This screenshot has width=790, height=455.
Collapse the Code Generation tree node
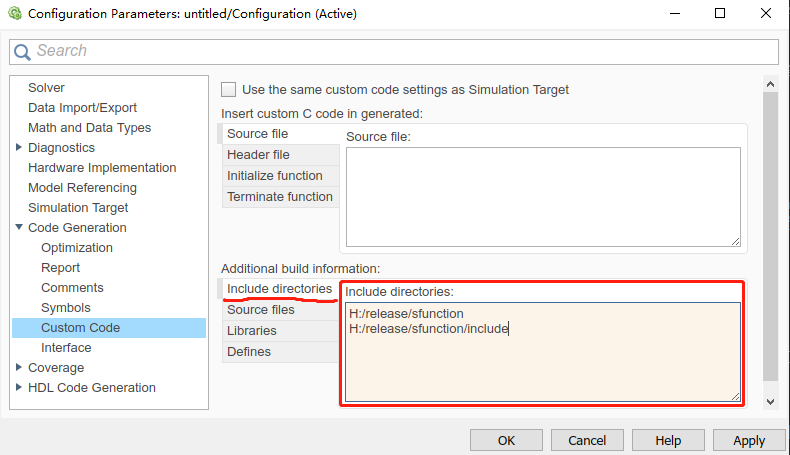coord(19,228)
